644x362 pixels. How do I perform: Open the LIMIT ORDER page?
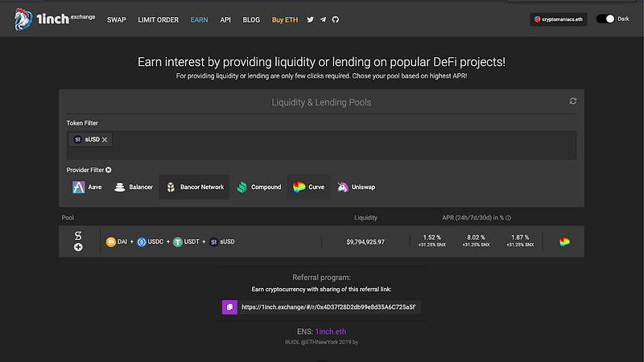pos(158,19)
